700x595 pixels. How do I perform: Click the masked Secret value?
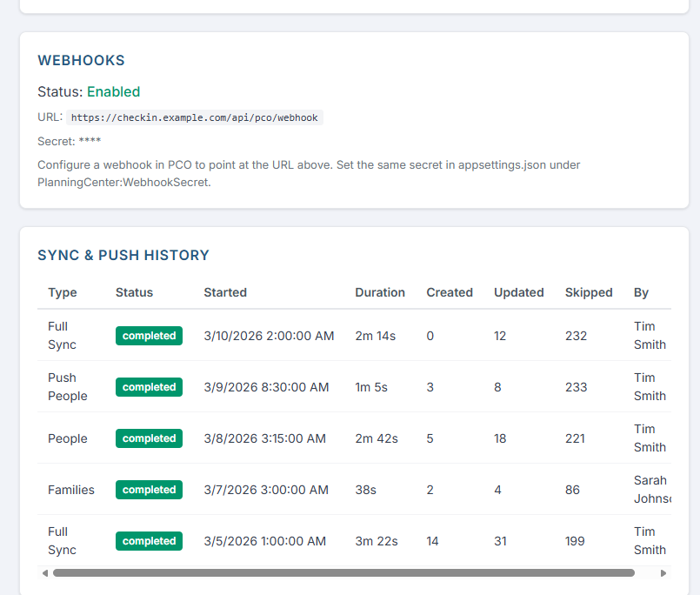click(92, 141)
